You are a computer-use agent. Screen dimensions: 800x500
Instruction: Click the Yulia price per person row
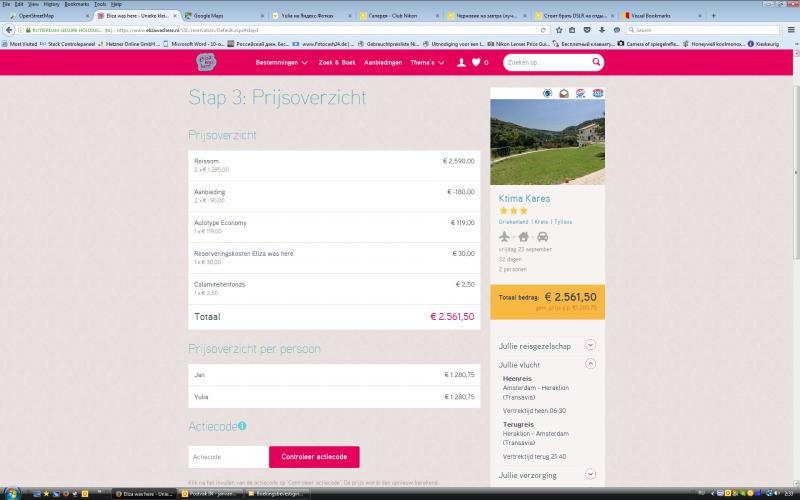tap(334, 397)
